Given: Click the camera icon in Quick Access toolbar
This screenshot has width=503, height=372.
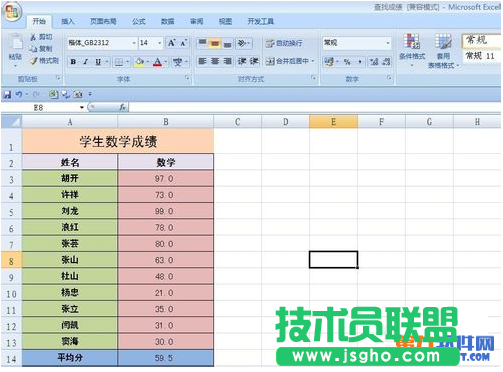Looking at the screenshot, I should click(78, 95).
